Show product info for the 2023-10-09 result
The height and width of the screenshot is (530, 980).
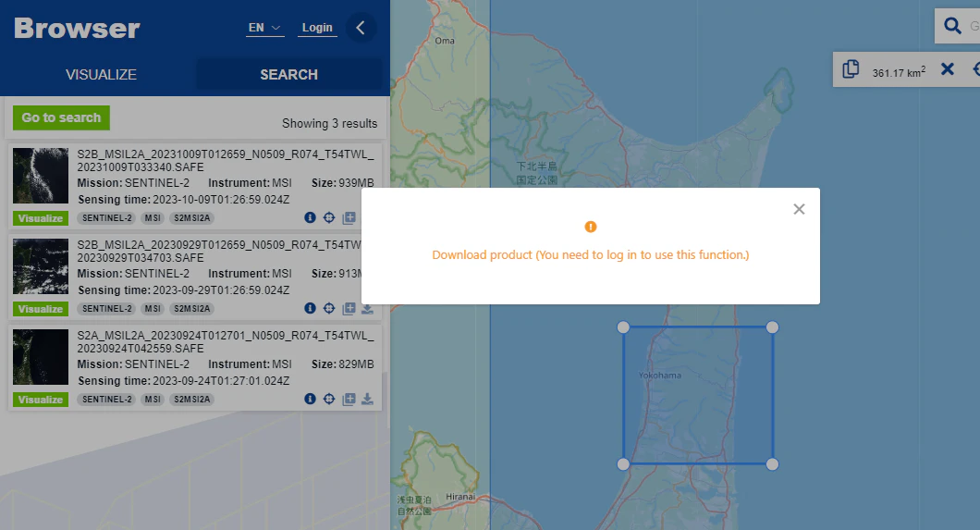pyautogui.click(x=310, y=217)
